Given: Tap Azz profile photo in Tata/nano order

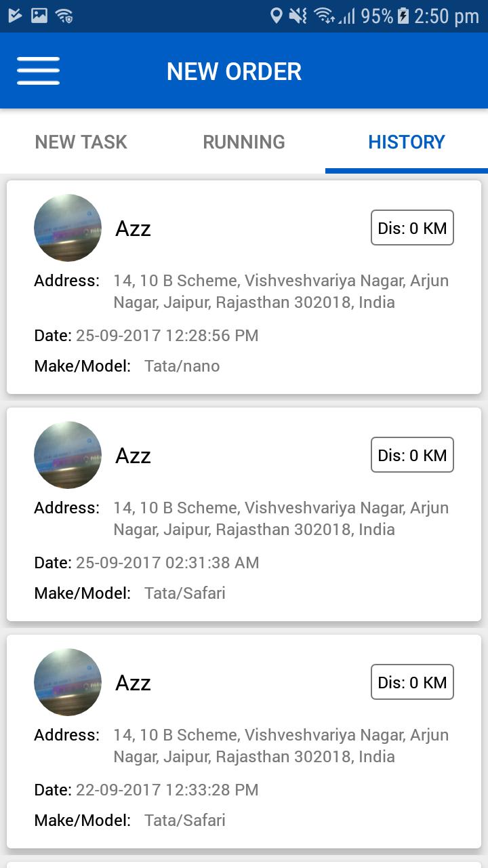Looking at the screenshot, I should coord(68,228).
